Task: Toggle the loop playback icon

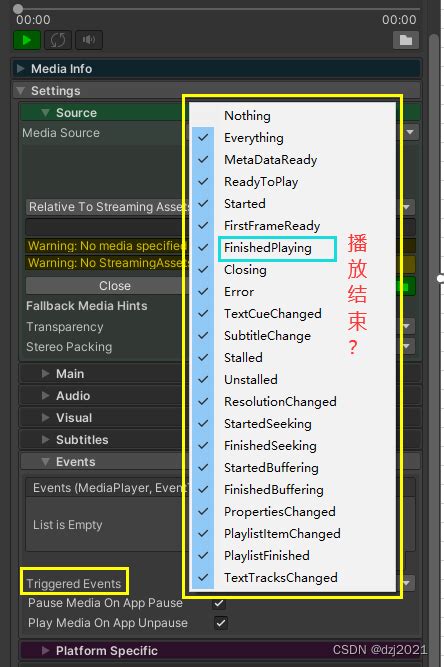Action: [58, 40]
